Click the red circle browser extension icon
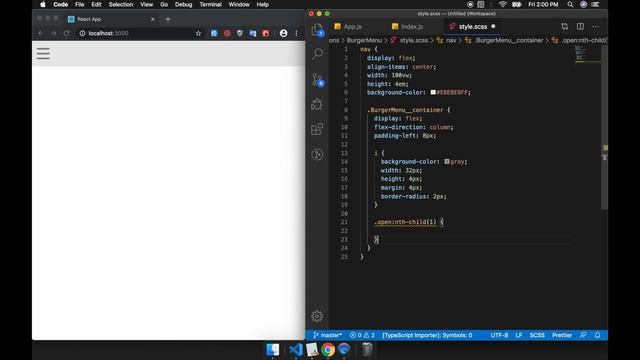 227,33
